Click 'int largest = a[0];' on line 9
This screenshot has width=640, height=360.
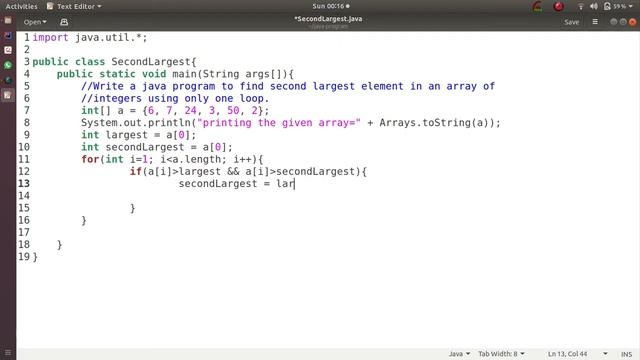pos(138,135)
